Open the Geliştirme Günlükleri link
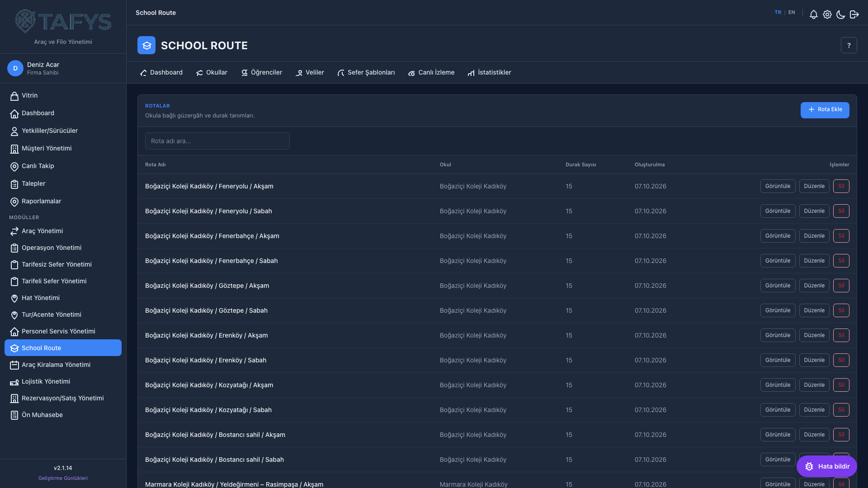This screenshot has height=488, width=868. [63, 478]
